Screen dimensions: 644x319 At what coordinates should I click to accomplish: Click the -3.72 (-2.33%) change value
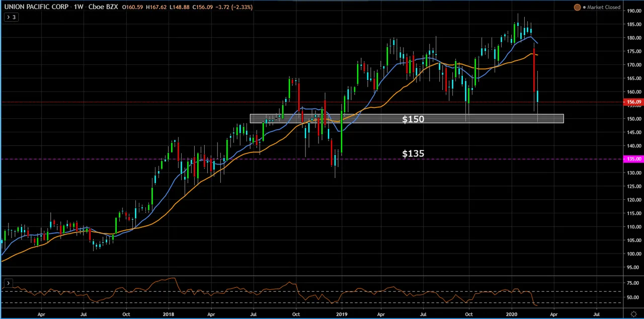[x=234, y=7]
